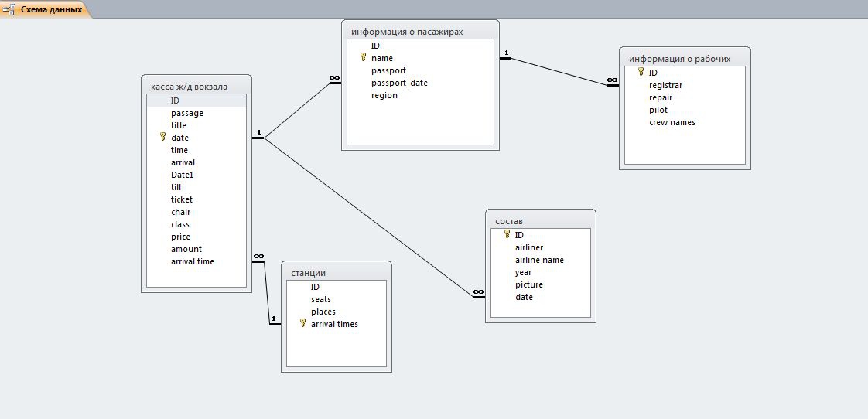868x419 pixels.
Task: Click key icon beside name field
Action: (362, 58)
